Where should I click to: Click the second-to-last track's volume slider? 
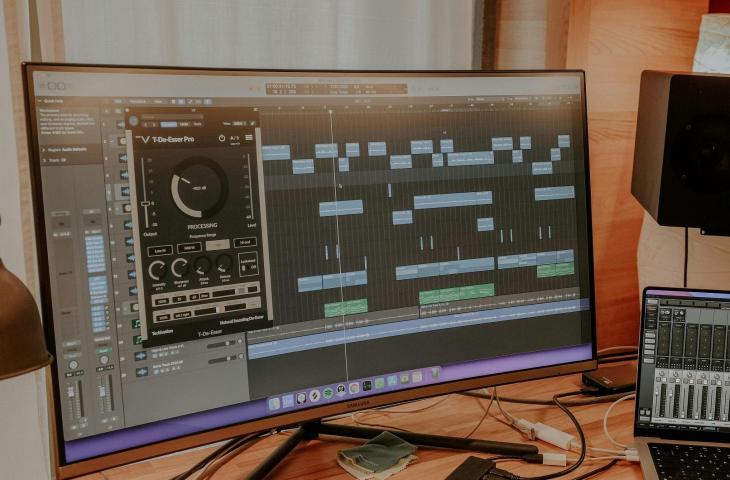(221, 344)
